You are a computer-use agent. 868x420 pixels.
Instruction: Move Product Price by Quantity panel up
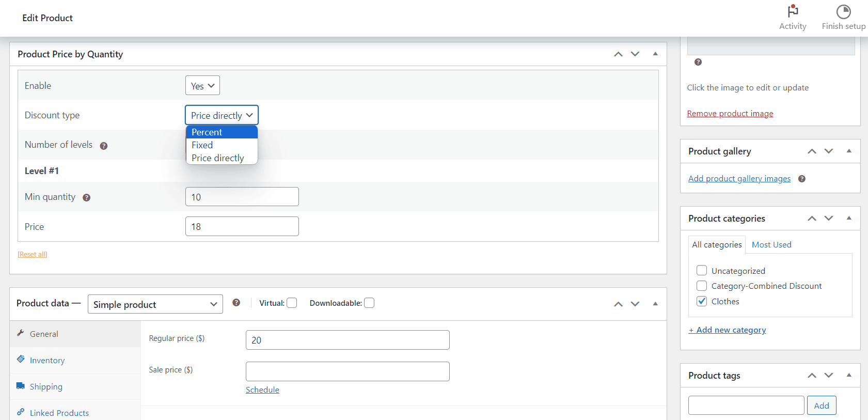(x=618, y=54)
